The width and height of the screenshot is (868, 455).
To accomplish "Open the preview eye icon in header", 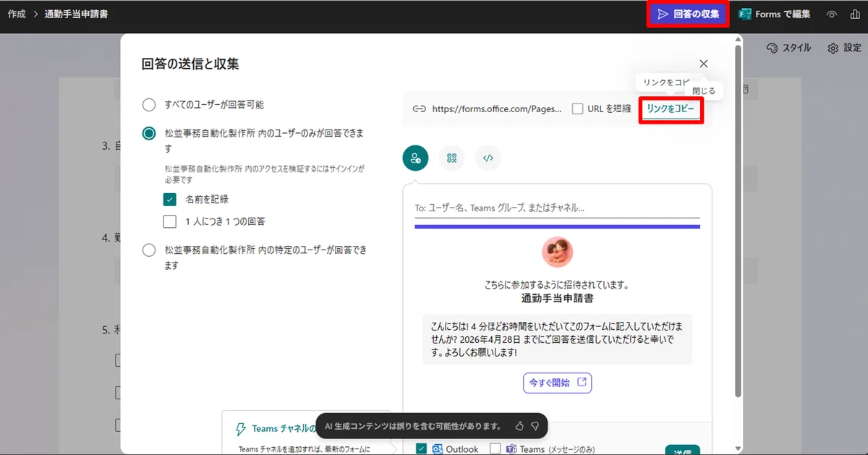I will click(832, 14).
